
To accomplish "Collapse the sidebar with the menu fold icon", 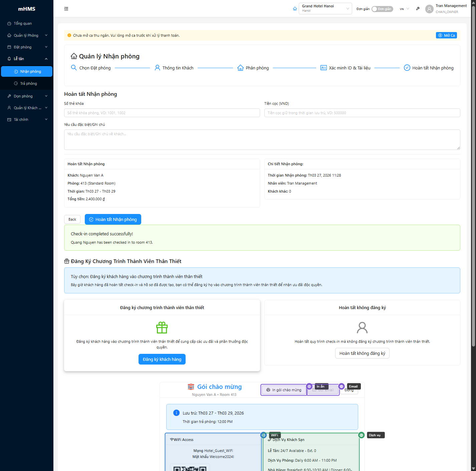I will click(66, 9).
